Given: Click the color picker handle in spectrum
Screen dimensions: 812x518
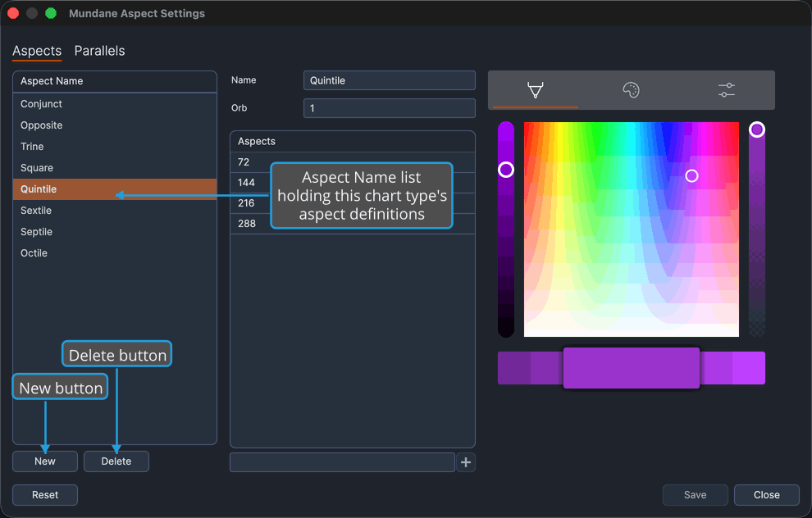Looking at the screenshot, I should click(692, 176).
